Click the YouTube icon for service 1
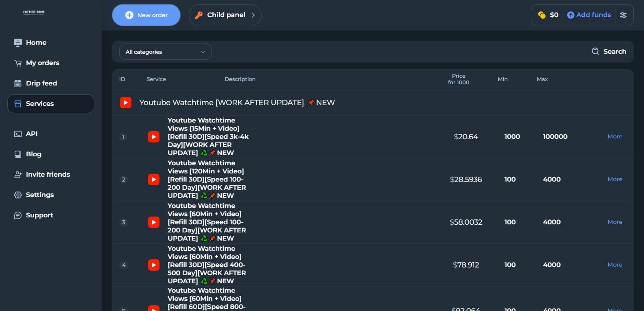This screenshot has height=311, width=644. click(154, 137)
